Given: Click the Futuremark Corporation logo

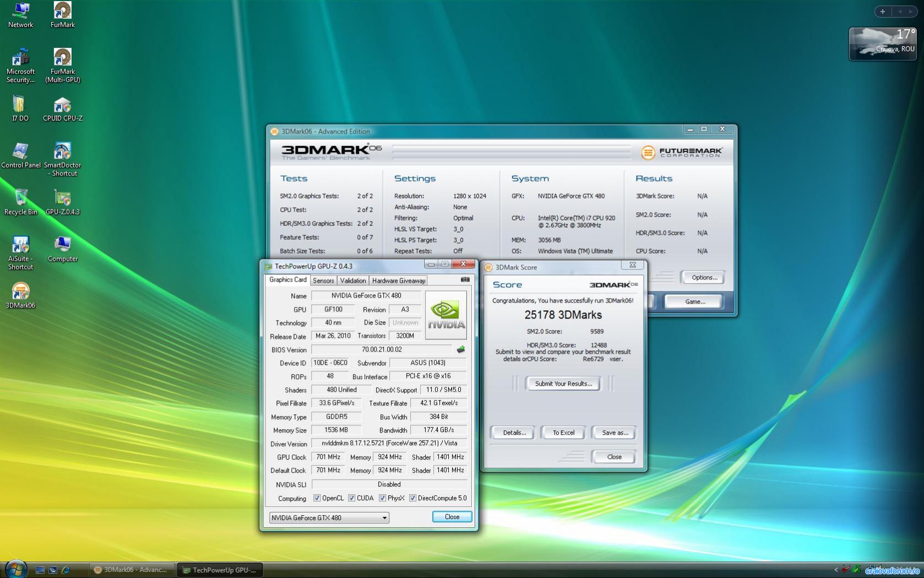Looking at the screenshot, I should click(682, 152).
